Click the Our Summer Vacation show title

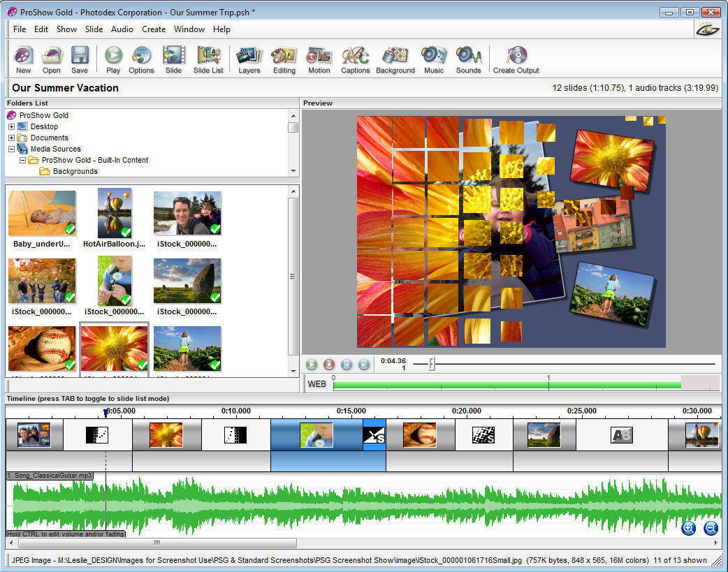point(66,88)
